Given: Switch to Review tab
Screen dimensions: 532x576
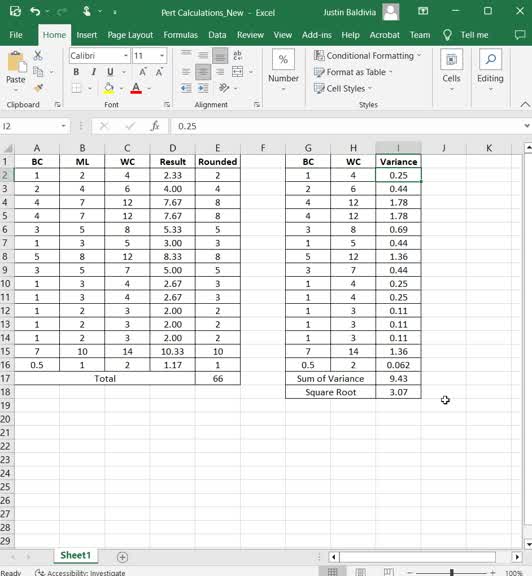Looking at the screenshot, I should (250, 35).
